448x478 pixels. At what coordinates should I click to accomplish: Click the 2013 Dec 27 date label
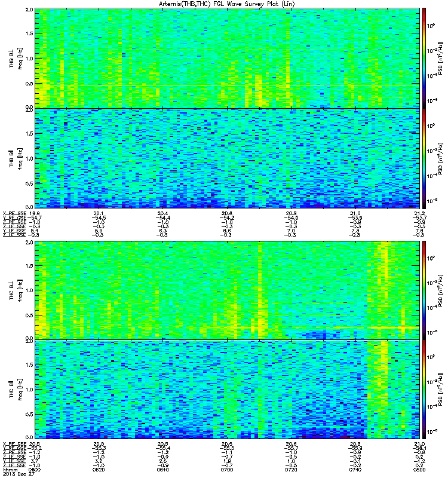pyautogui.click(x=19, y=474)
